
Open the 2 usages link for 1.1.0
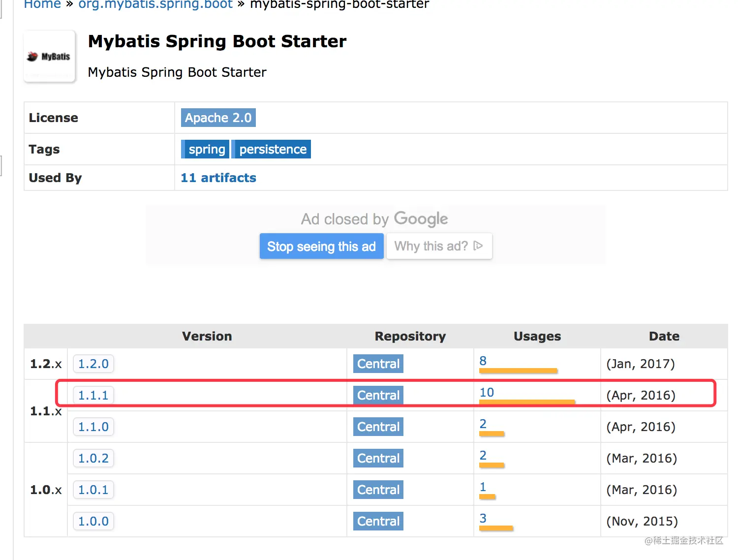[x=483, y=424]
